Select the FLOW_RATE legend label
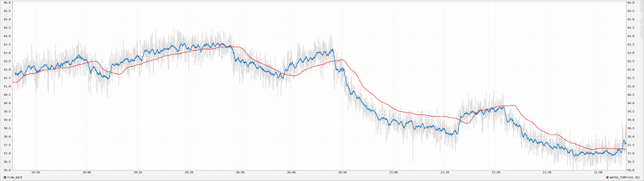644x181 pixels. click(15, 177)
